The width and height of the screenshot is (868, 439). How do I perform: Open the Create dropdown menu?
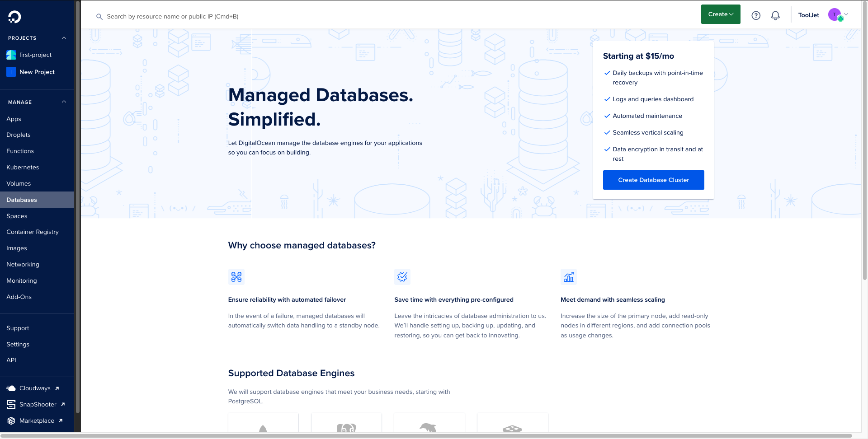point(721,14)
